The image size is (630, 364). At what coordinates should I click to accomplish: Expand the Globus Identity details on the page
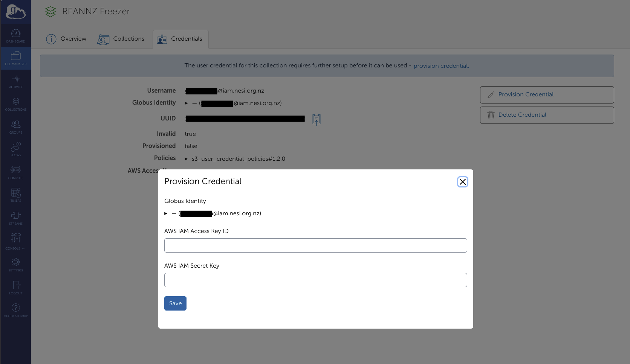[x=186, y=103]
